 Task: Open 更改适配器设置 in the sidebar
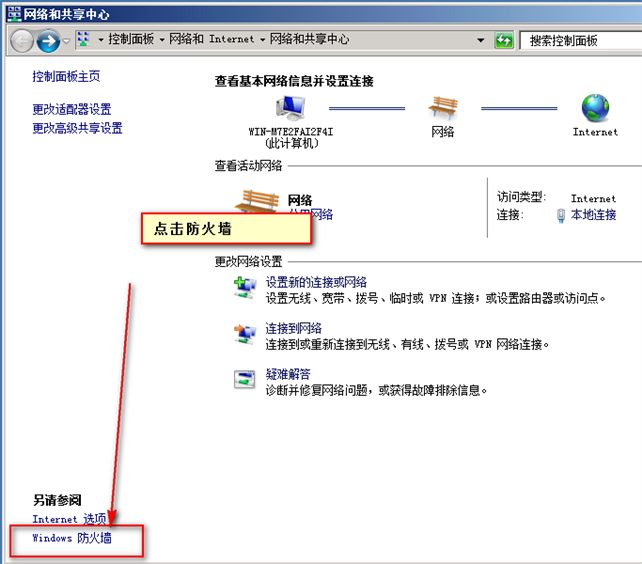72,109
